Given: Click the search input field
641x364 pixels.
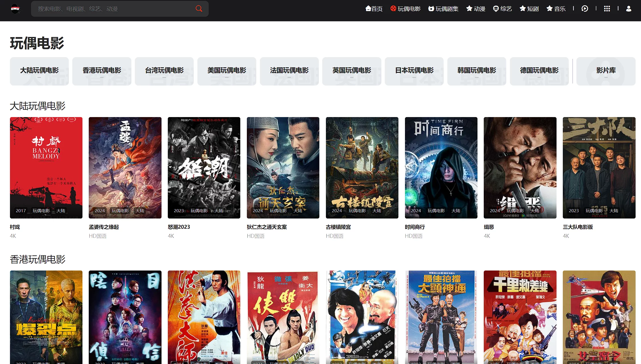Looking at the screenshot, I should click(114, 9).
